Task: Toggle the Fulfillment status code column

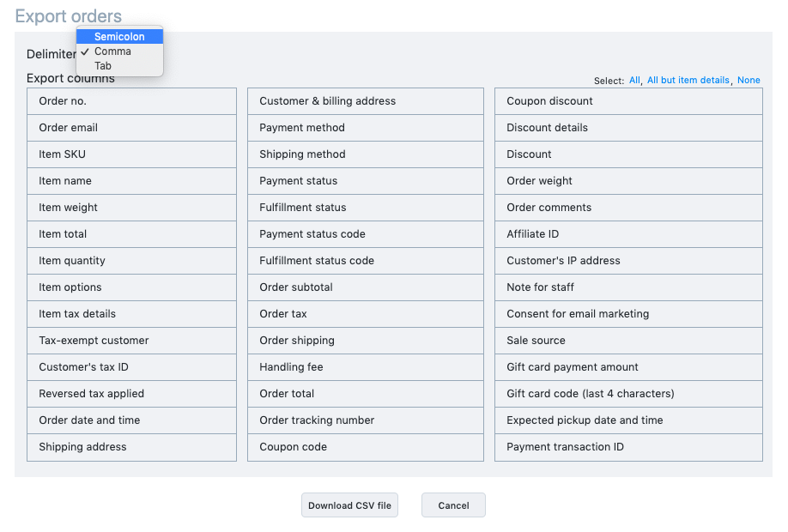Action: (x=366, y=261)
